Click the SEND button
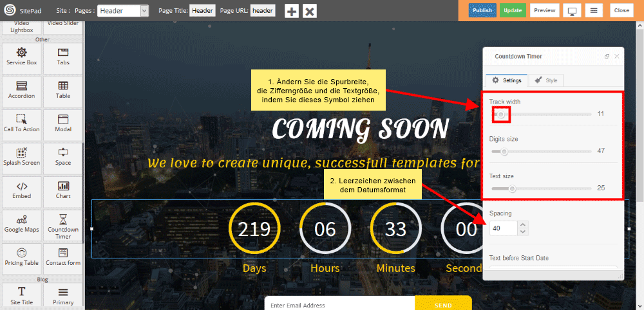644x310 pixels. (x=443, y=305)
